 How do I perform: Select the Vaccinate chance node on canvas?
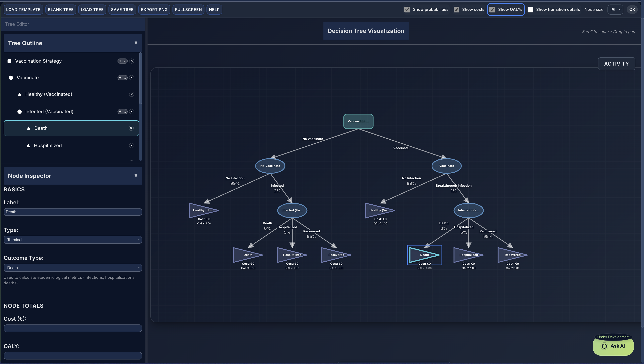click(447, 166)
